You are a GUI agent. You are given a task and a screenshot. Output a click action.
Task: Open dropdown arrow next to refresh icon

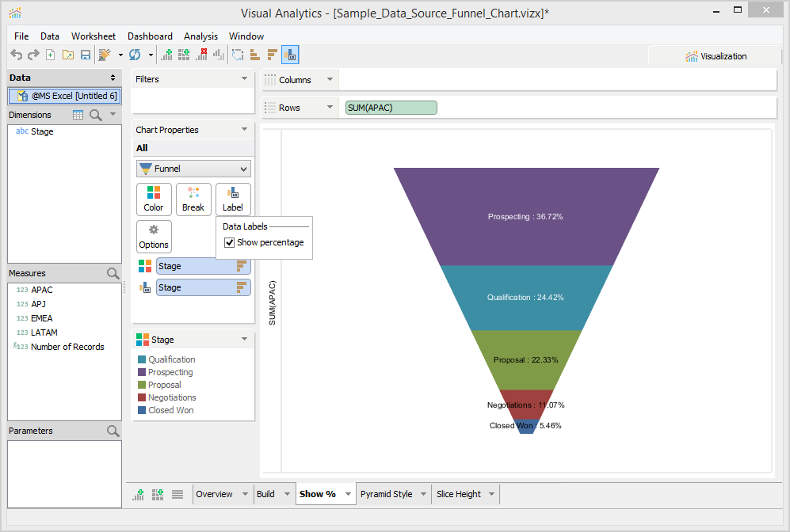[151, 55]
